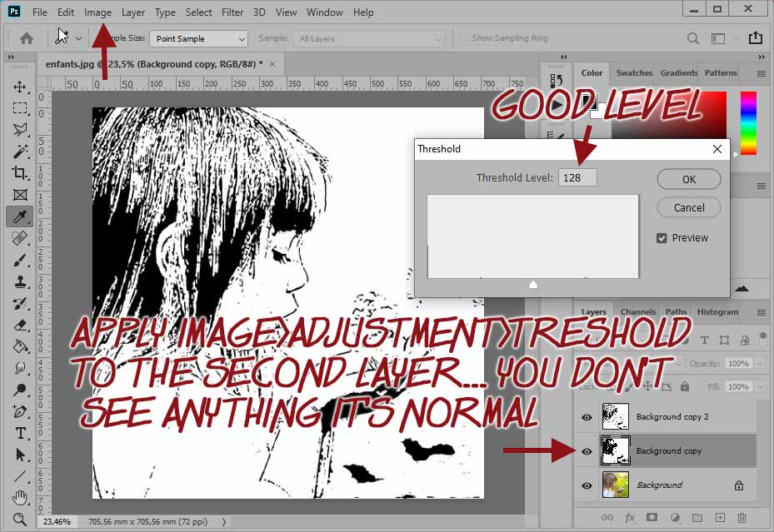
Task: Select the Eraser tool
Action: [x=20, y=325]
